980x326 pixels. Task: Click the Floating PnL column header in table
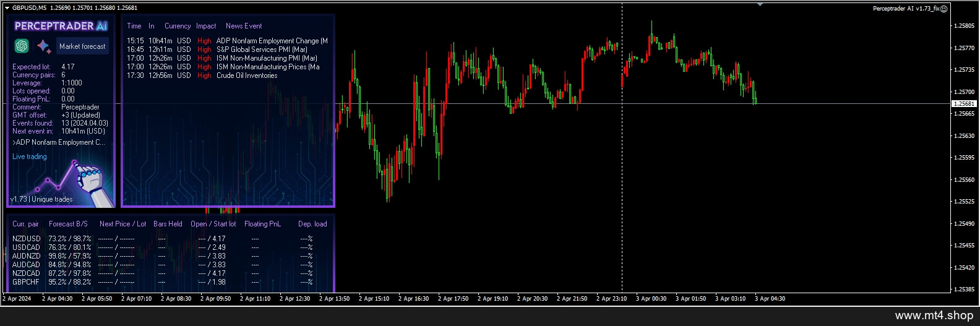point(262,224)
